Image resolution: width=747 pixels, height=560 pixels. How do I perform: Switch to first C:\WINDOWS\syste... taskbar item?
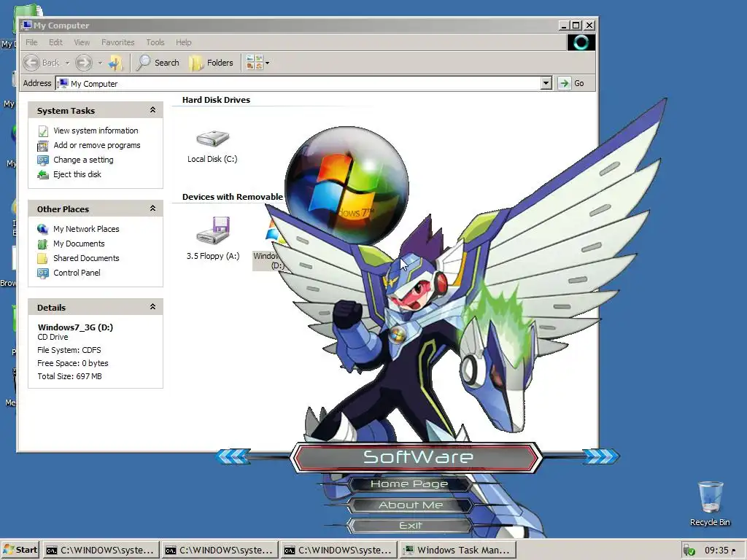[101, 550]
